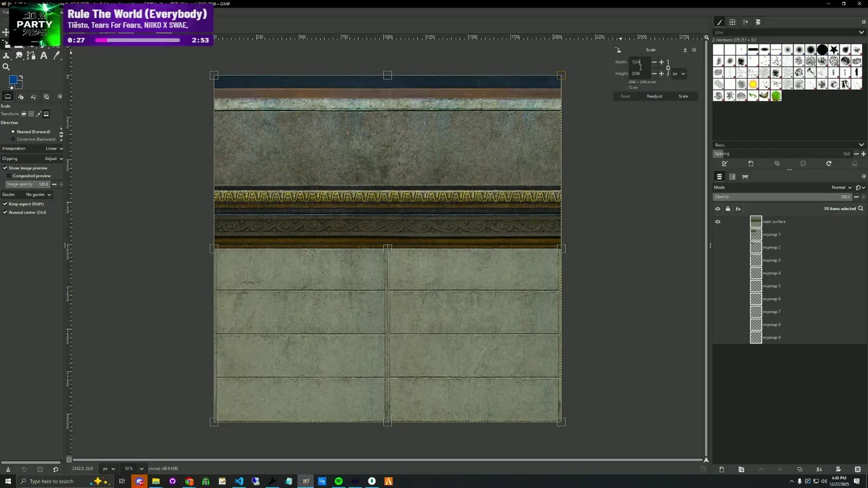The height and width of the screenshot is (488, 868).
Task: Click the Scale button to apply
Action: pyautogui.click(x=683, y=96)
